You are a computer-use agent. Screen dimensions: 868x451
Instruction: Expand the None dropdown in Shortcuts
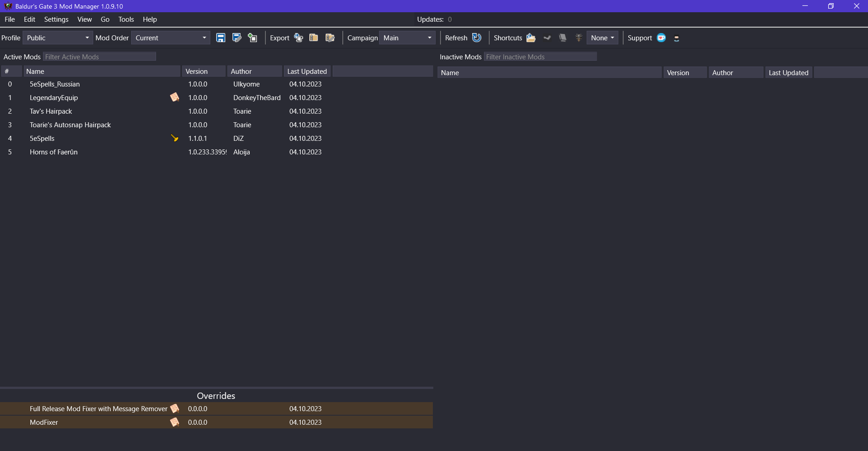(x=602, y=38)
